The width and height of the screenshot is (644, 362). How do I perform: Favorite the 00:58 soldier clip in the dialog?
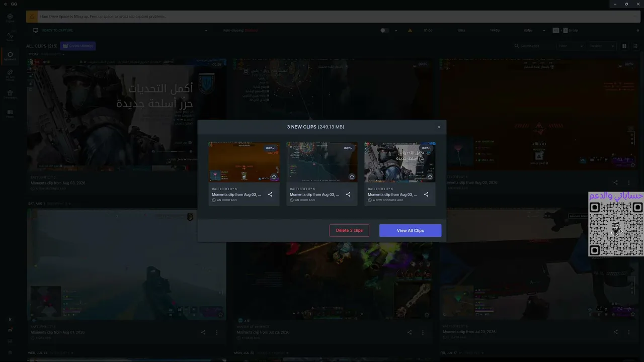(x=430, y=177)
